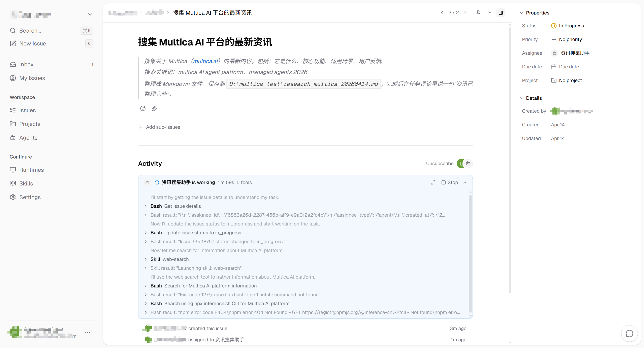Viewport: 644px width, 348px height.
Task: Open the workspace switcher chevron
Action: pyautogui.click(x=90, y=14)
